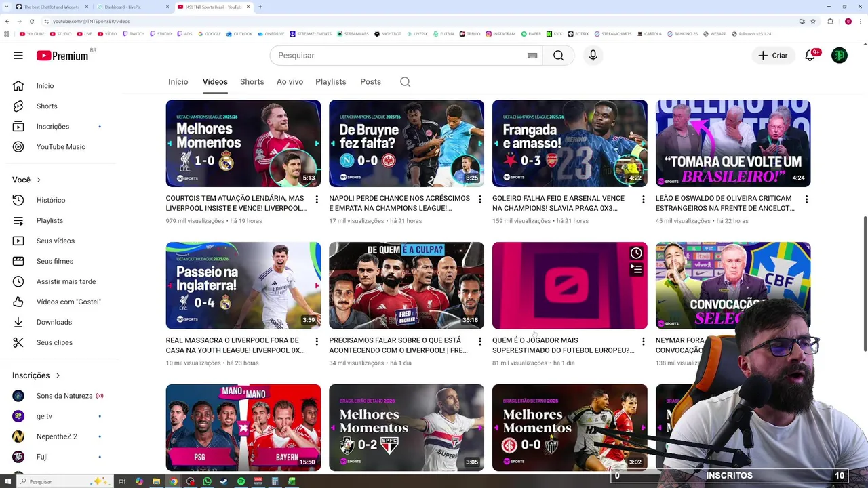Open the account avatar menu
Screen dimensions: 868x488
tap(840, 56)
